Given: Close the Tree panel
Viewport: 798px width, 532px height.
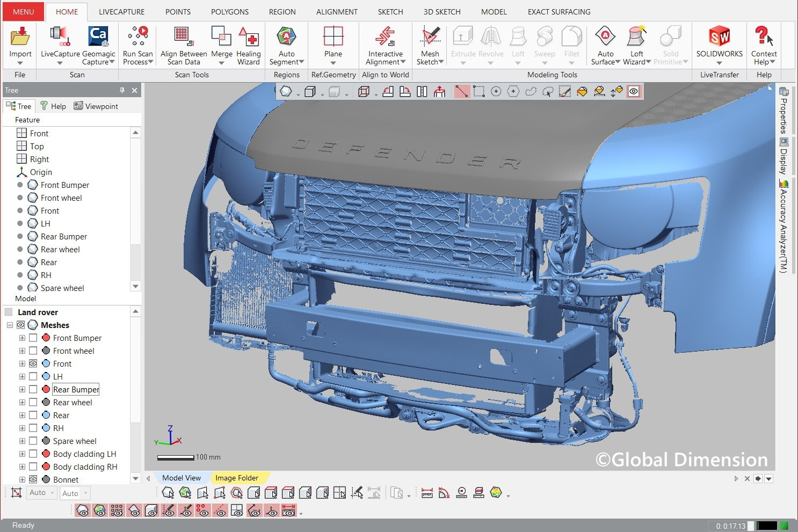Looking at the screenshot, I should pos(134,90).
